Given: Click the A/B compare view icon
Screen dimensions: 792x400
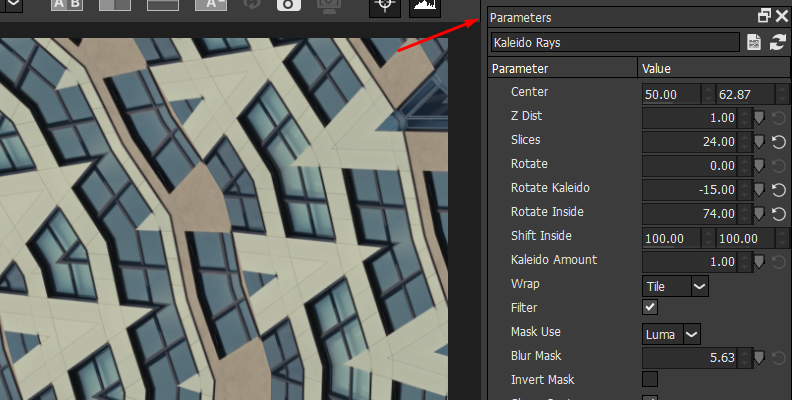Looking at the screenshot, I should point(67,5).
